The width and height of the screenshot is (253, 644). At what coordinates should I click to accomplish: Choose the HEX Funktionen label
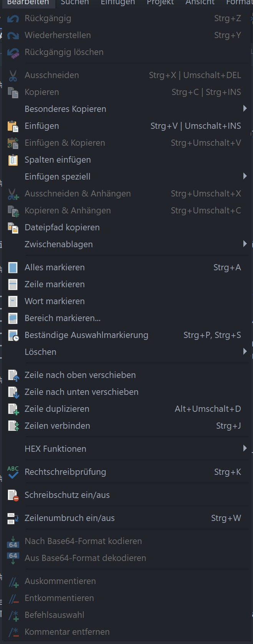point(56,449)
